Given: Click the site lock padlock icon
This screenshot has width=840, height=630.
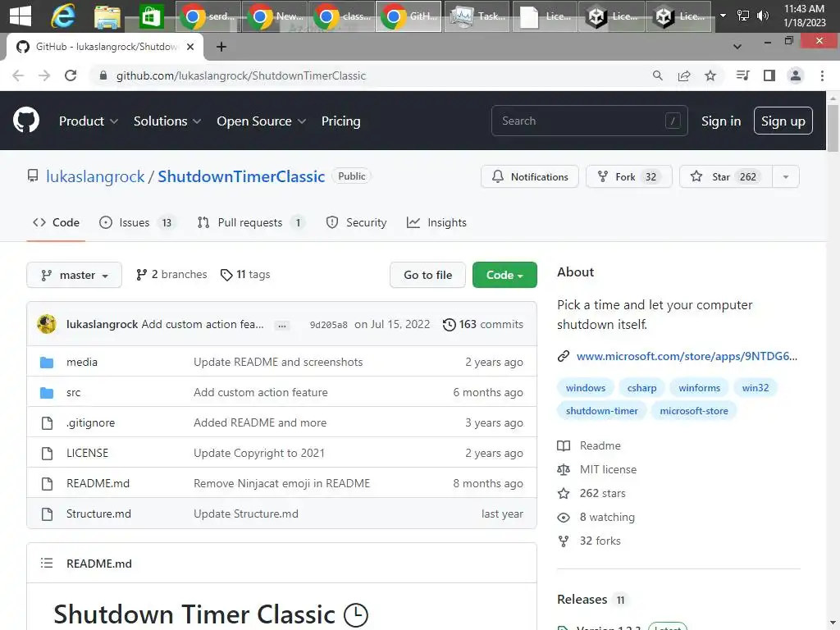Looking at the screenshot, I should click(103, 75).
